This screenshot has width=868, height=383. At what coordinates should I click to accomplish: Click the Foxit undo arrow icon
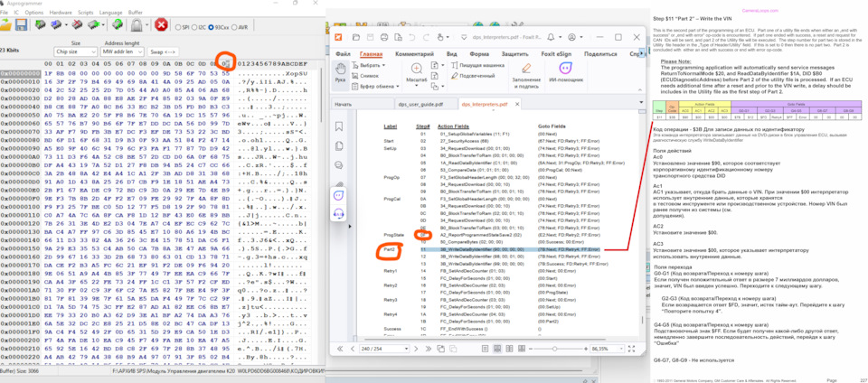coord(410,37)
